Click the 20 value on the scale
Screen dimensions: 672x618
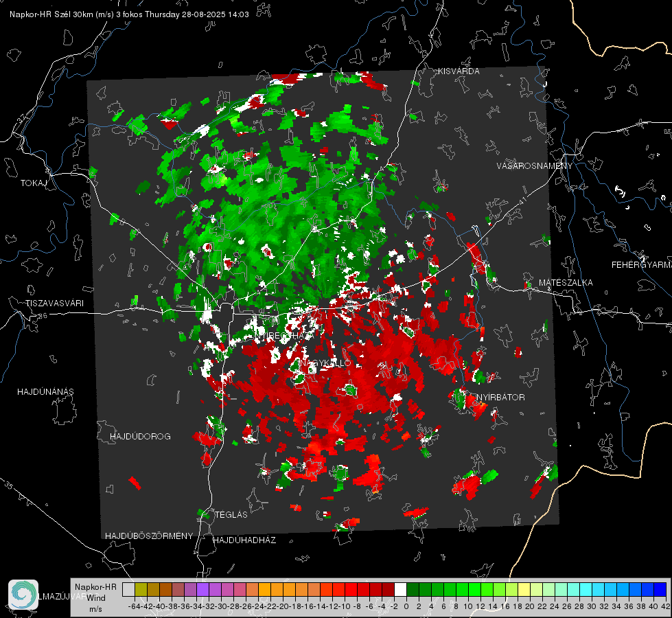point(530,606)
